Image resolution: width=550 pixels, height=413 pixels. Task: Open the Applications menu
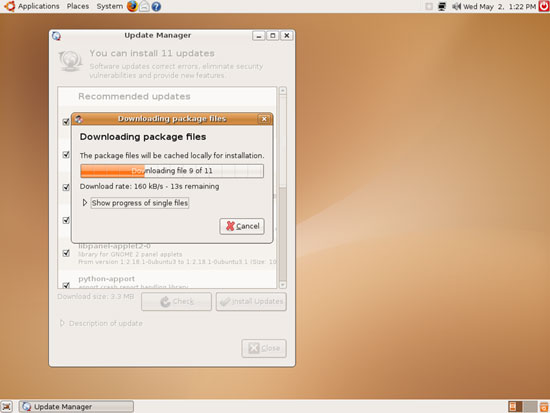coord(39,6)
